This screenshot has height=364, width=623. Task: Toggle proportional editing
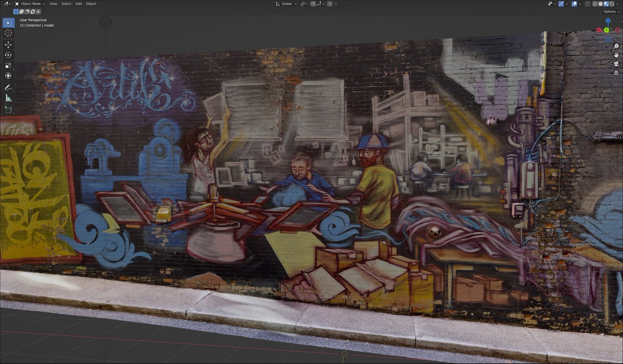(330, 4)
